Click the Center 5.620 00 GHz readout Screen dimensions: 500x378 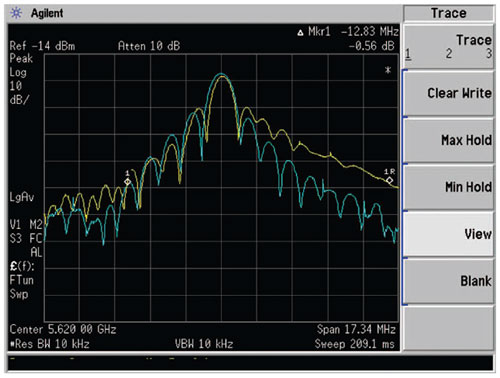coord(63,329)
